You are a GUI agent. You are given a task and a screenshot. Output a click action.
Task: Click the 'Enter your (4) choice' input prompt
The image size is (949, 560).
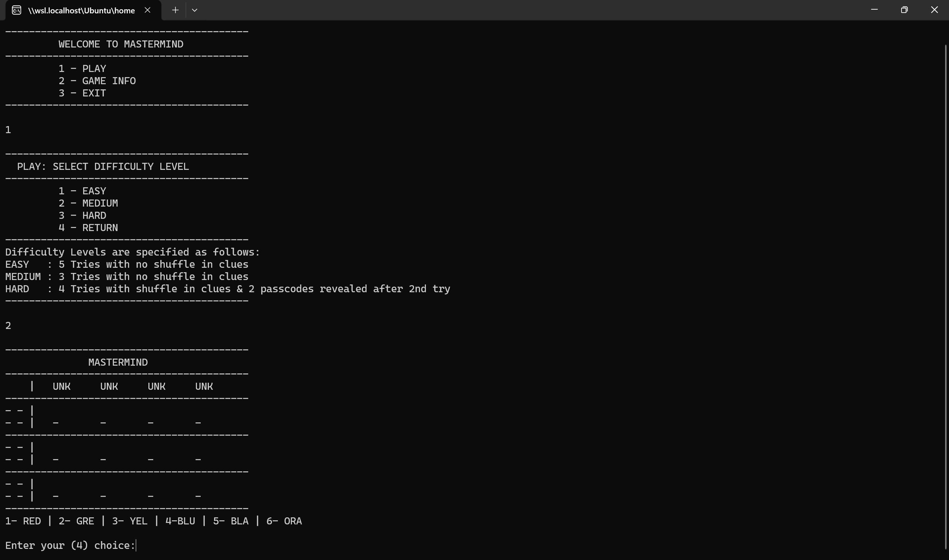[x=70, y=545]
